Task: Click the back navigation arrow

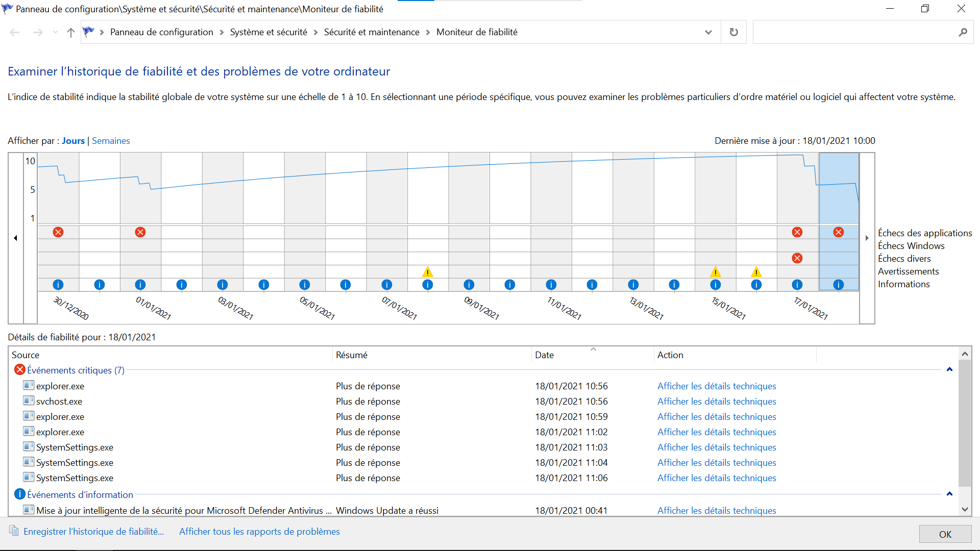Action: coord(15,33)
